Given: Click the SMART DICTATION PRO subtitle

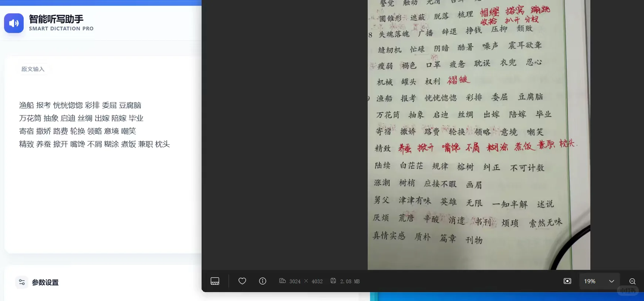Looking at the screenshot, I should (61, 29).
